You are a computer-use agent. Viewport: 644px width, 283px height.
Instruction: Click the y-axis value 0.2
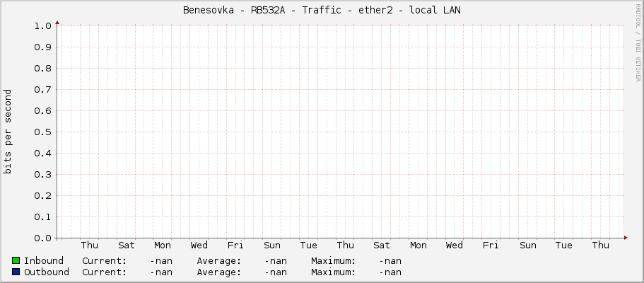pos(42,196)
